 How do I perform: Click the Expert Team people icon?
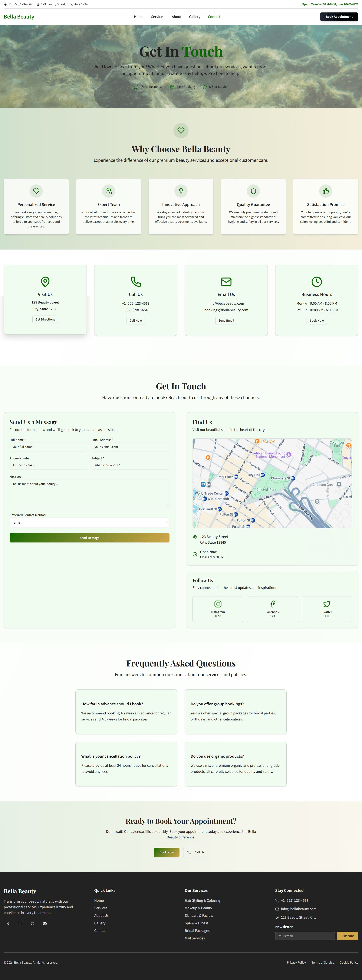point(109,191)
